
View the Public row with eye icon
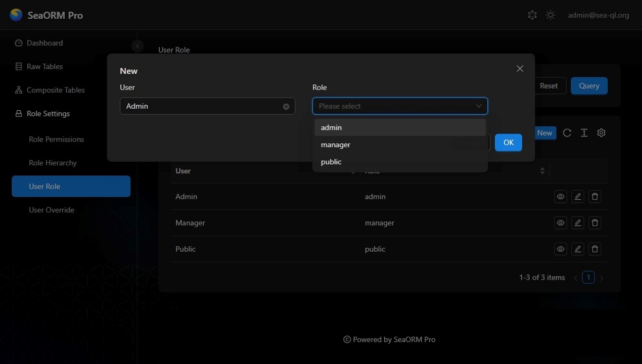point(561,249)
